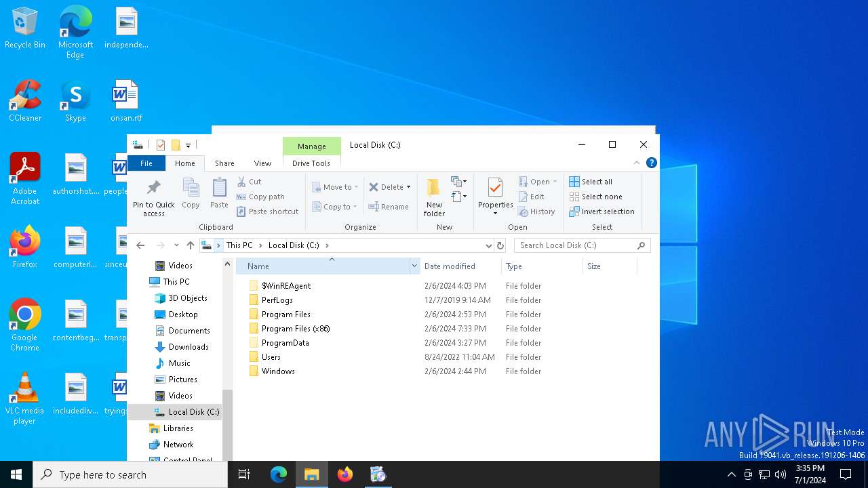Refresh the Local Disk (C:) view

click(x=500, y=245)
